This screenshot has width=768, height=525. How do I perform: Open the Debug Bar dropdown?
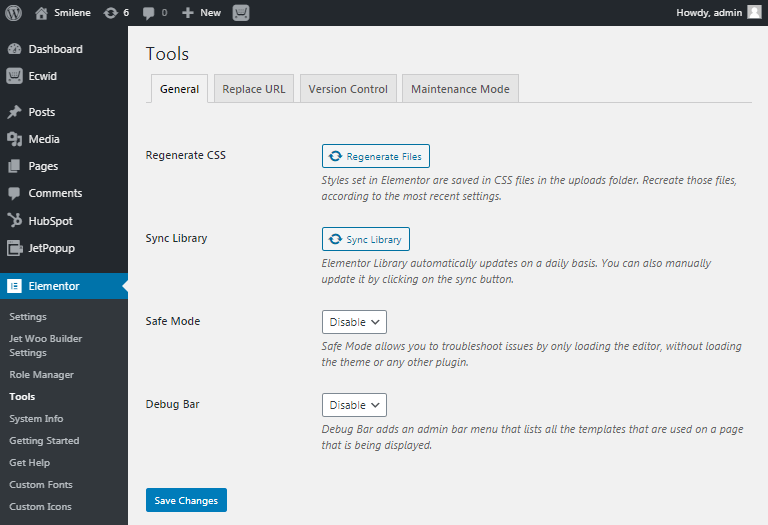pos(354,405)
